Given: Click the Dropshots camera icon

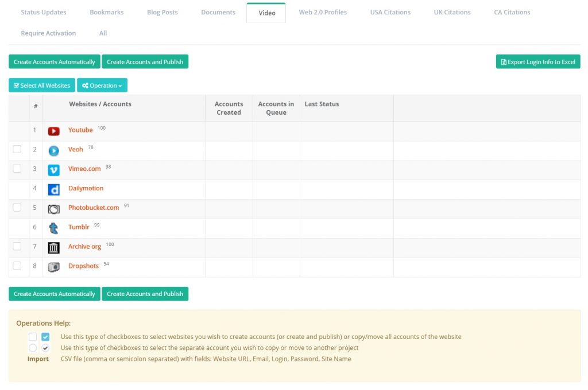Looking at the screenshot, I should [x=53, y=267].
